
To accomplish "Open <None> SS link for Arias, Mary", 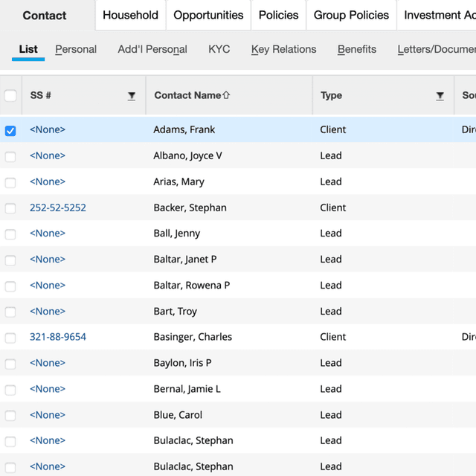I will 48,181.
